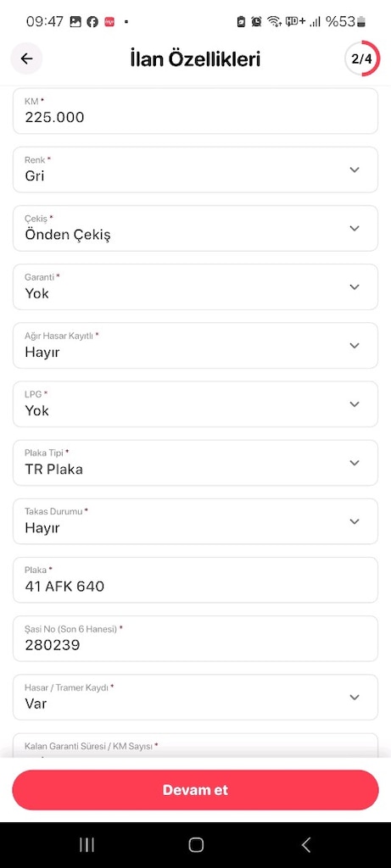This screenshot has height=868, width=391.
Task: Change the Ağır Hasar Kayıtlı selection
Action: point(195,346)
